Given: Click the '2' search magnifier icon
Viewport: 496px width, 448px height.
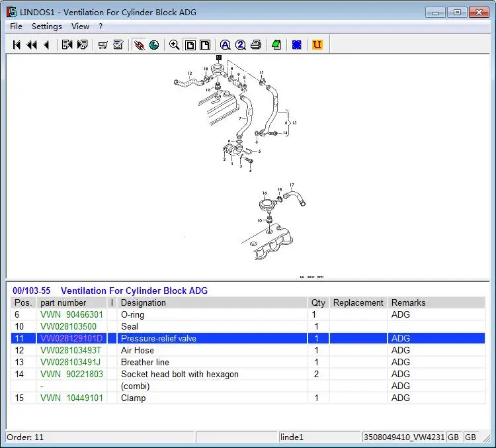Looking at the screenshot, I should pos(241,45).
